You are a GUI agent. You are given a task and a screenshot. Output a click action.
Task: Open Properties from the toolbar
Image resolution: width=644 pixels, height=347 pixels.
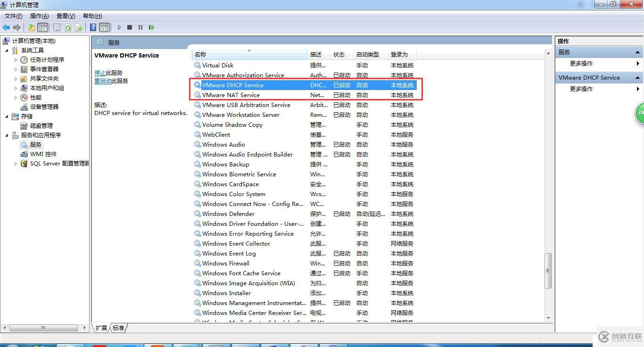[x=57, y=27]
